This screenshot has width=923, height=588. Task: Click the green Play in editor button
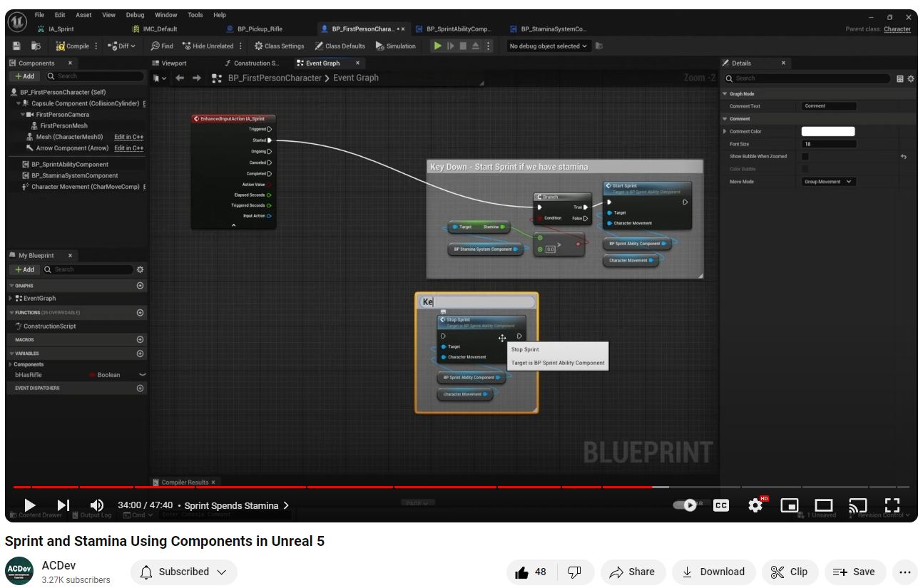point(437,46)
